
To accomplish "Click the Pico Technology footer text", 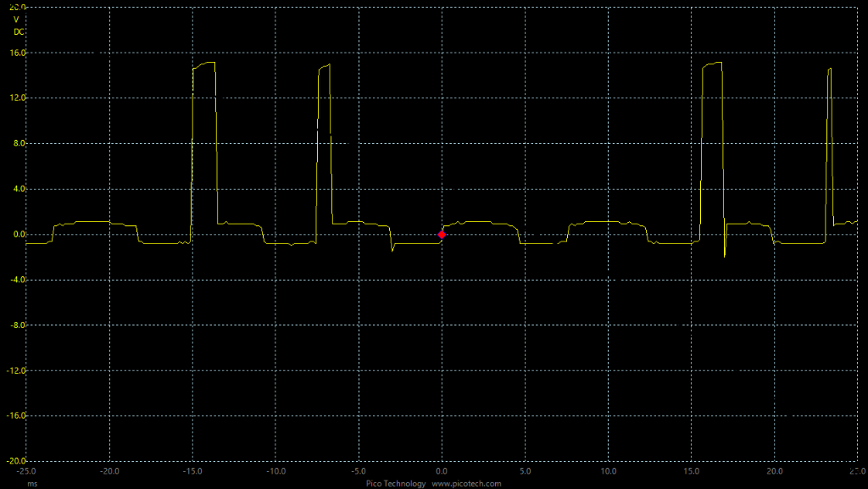I will click(395, 483).
